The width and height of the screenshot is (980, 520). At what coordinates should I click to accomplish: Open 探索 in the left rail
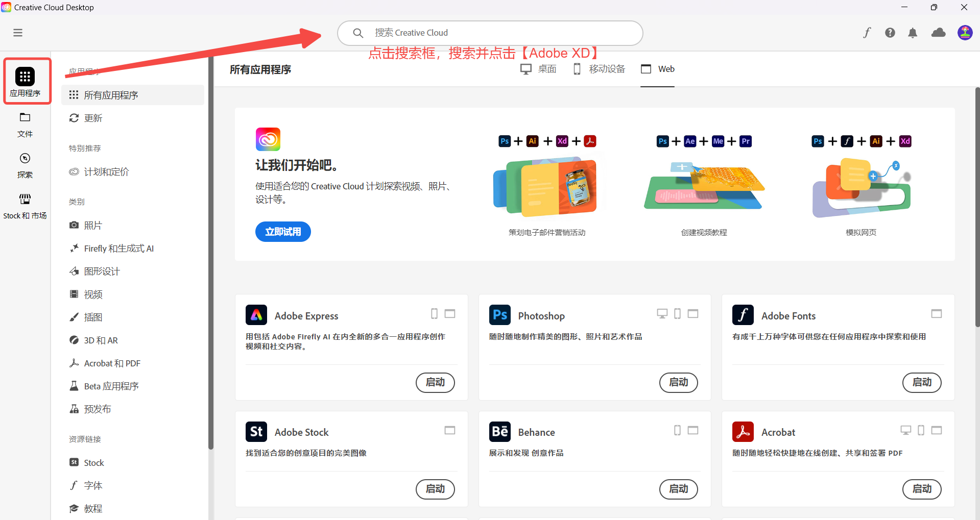(x=25, y=166)
